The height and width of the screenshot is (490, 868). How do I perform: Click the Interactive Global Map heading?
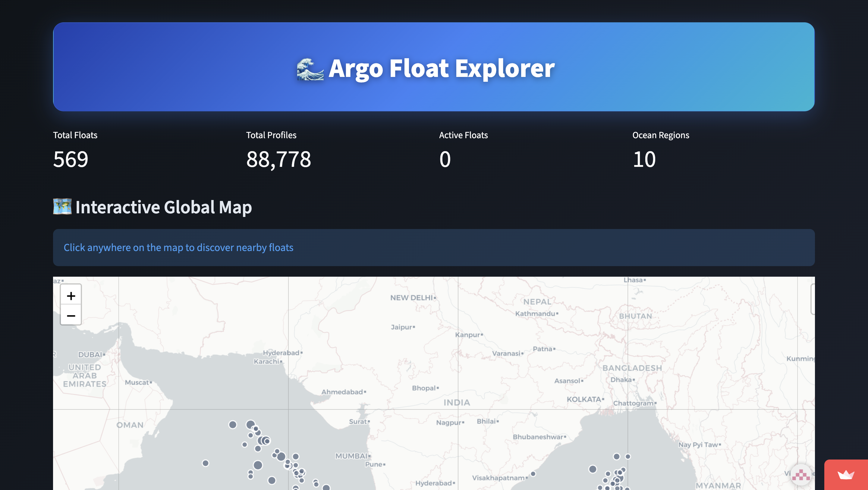pos(163,207)
